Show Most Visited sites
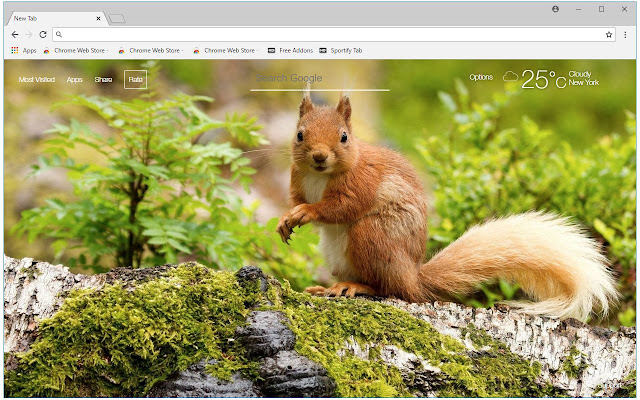 [x=37, y=80]
